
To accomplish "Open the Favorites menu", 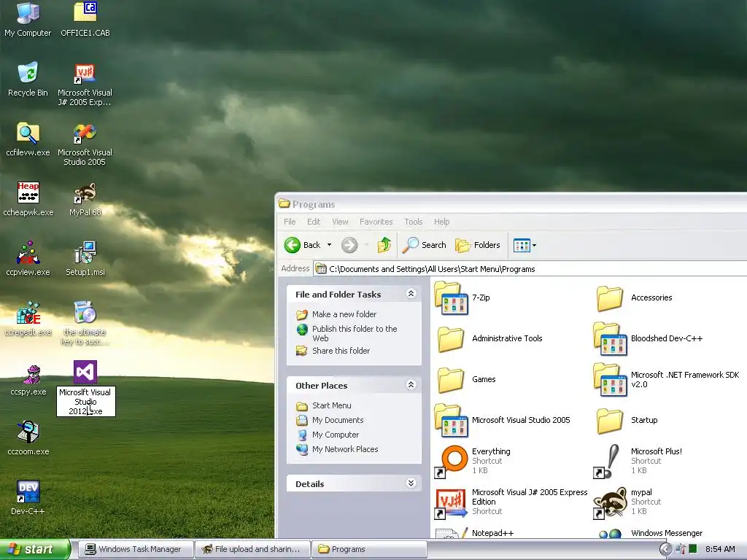I will click(x=376, y=222).
